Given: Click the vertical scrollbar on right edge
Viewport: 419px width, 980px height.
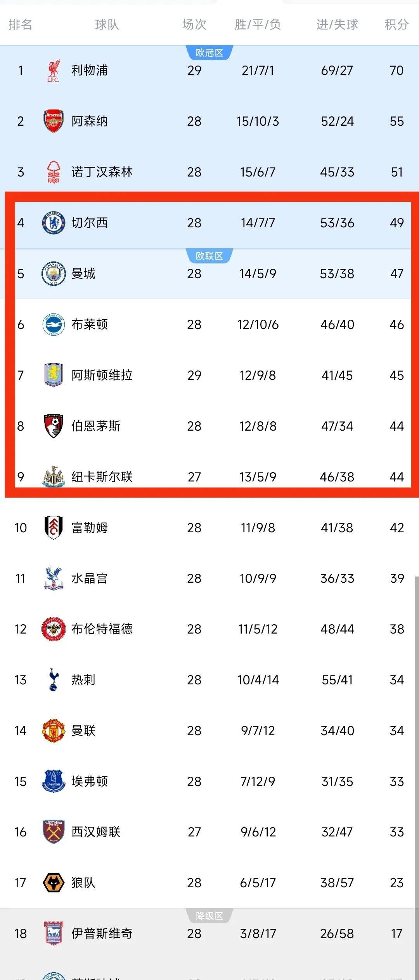Looking at the screenshot, I should coord(417,778).
